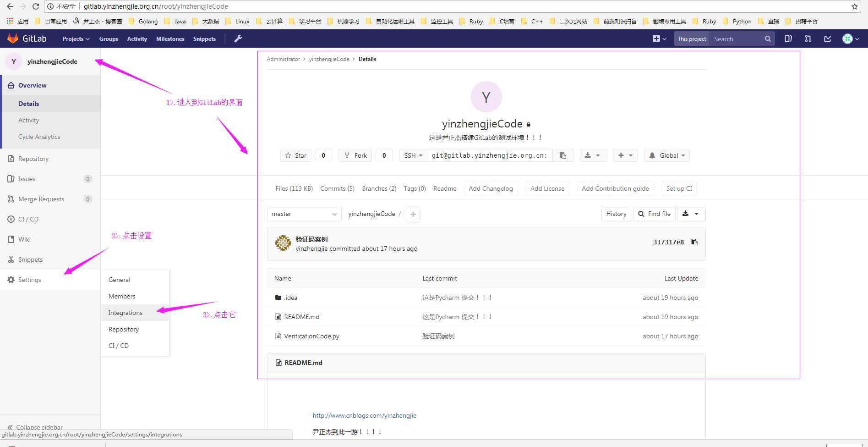
Task: Go to Groups in navbar
Action: click(x=109, y=39)
